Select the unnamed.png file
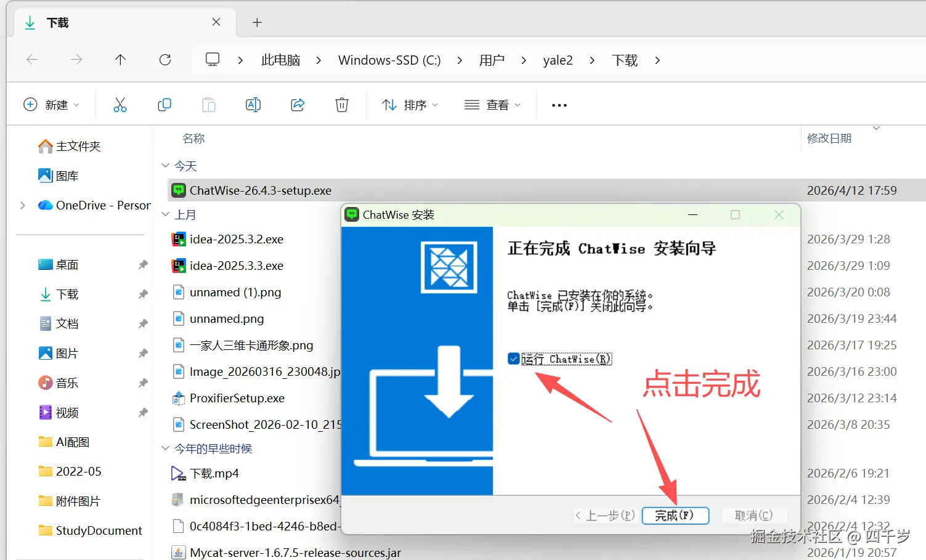The width and height of the screenshot is (926, 560). pyautogui.click(x=227, y=319)
